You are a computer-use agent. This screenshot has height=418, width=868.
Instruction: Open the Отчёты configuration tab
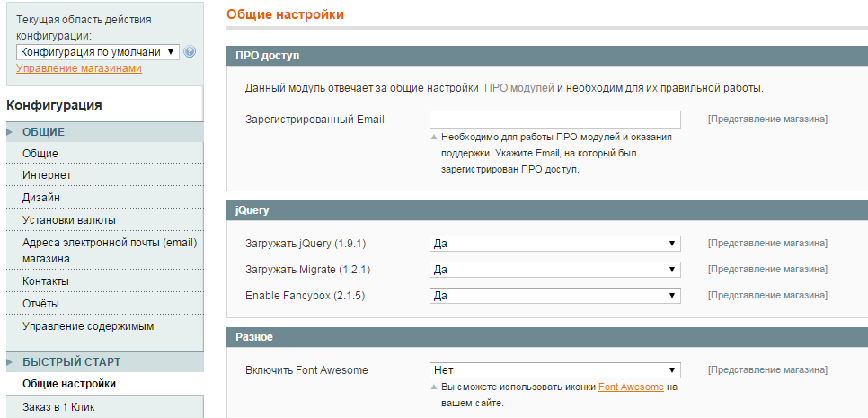[x=41, y=304]
